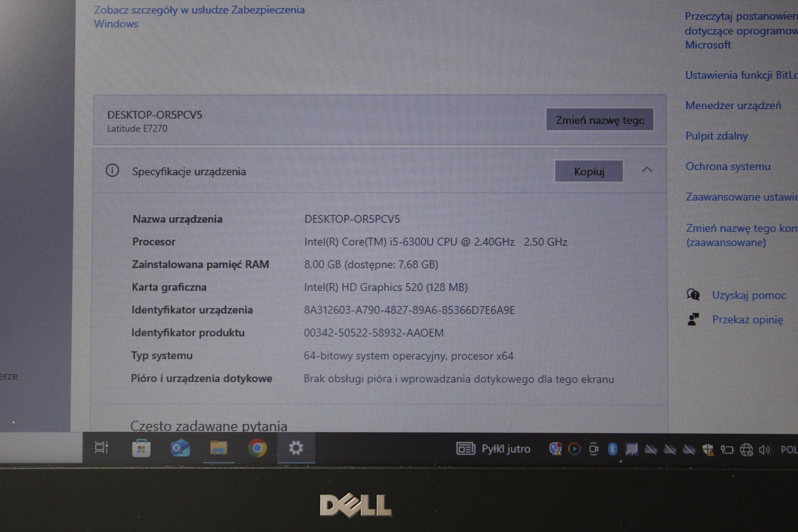Check battery status via the tray icon
This screenshot has width=798, height=532.
[727, 449]
